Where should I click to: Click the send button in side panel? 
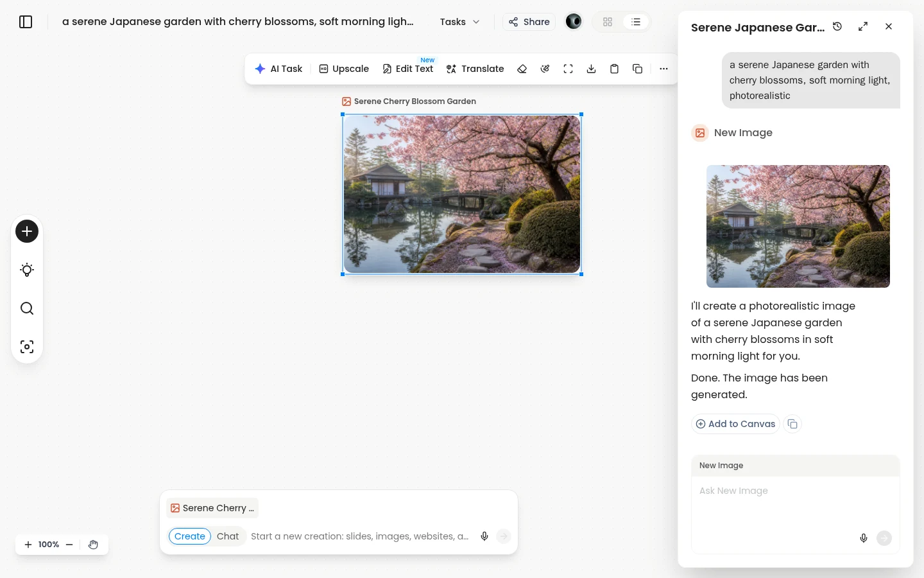884,538
